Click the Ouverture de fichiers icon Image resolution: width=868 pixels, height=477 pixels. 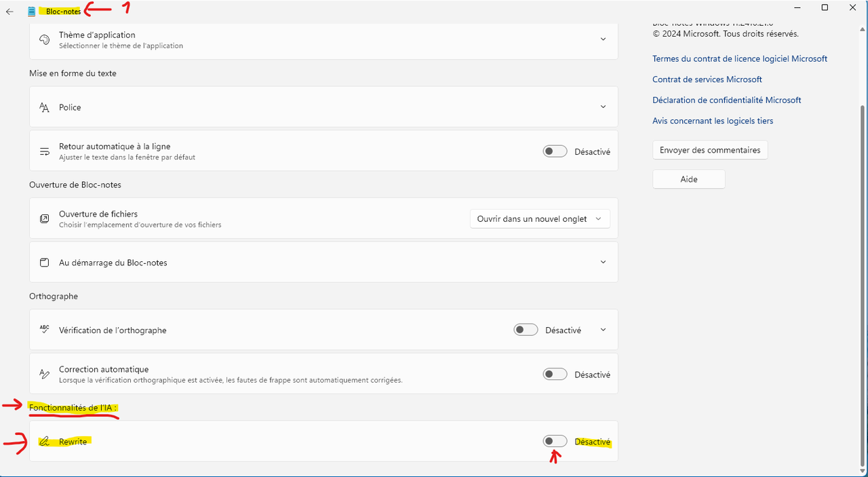point(45,218)
